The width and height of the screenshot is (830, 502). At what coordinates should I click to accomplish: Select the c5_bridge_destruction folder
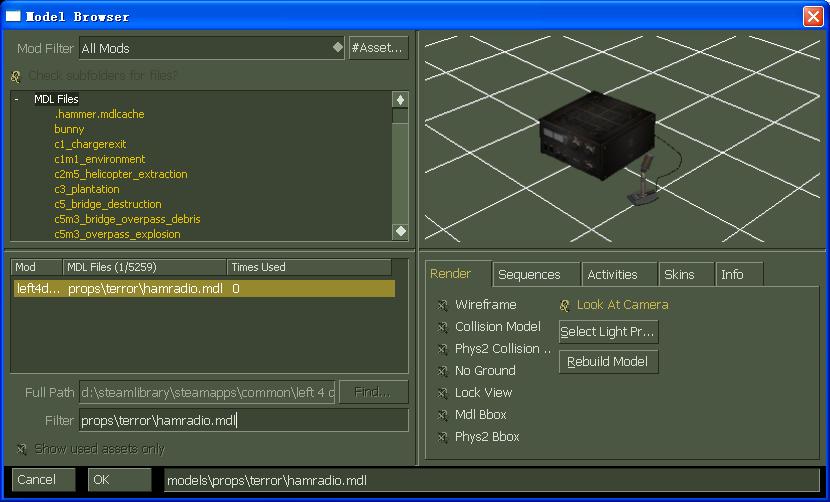point(107,204)
